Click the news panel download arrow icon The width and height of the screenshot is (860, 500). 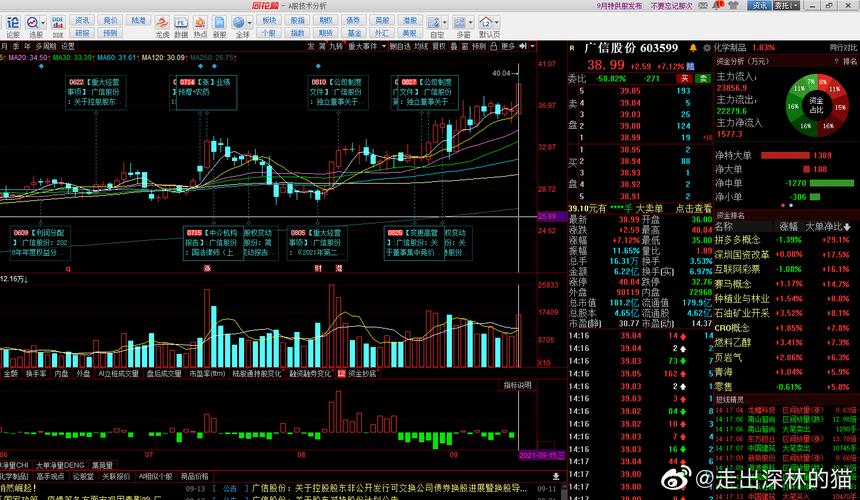coord(556,477)
